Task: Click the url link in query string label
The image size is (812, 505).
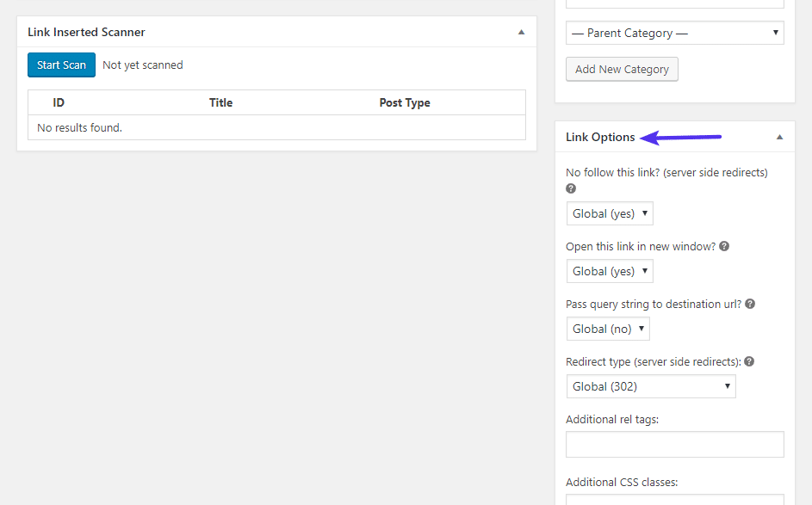Action: point(730,304)
